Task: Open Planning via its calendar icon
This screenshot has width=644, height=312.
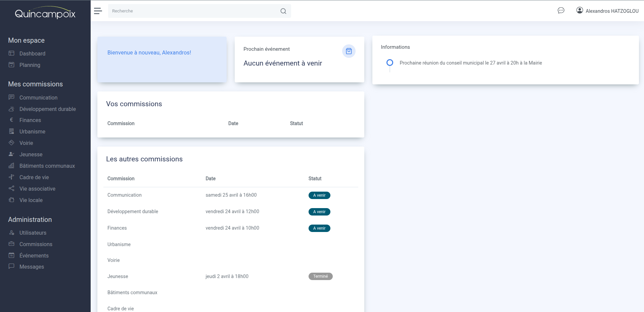Action: [11, 65]
